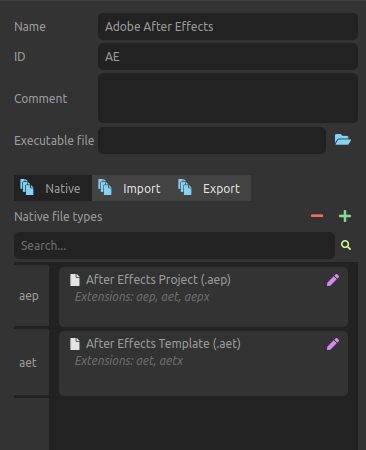366x450 pixels.
Task: Click the document icon beside After Effects Project
Action: 75,280
